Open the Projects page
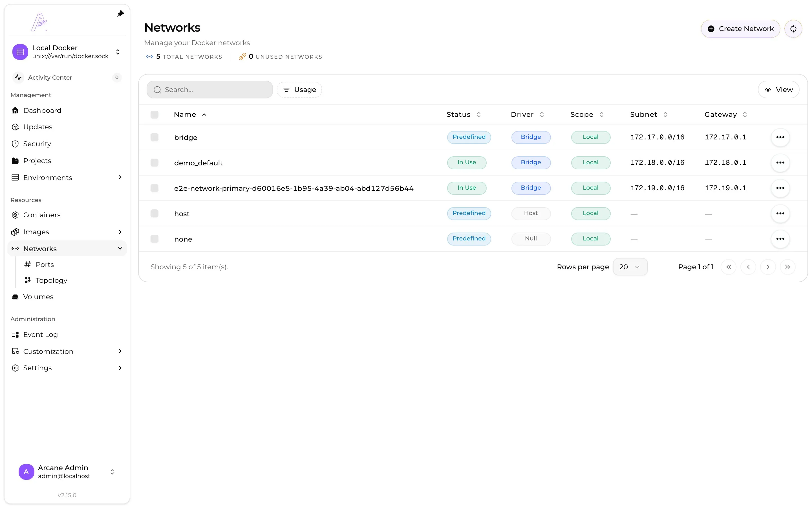 tap(67, 161)
